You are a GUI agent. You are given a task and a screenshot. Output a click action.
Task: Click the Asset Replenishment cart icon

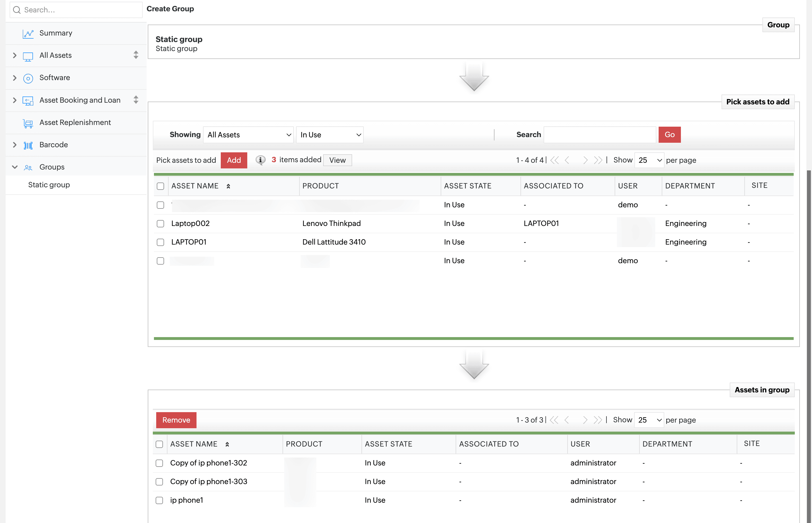28,123
